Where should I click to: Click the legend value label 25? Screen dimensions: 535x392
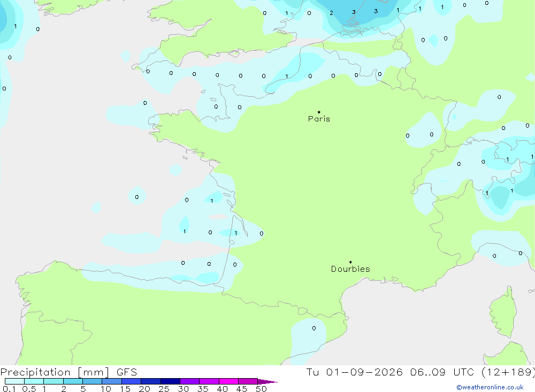click(164, 389)
